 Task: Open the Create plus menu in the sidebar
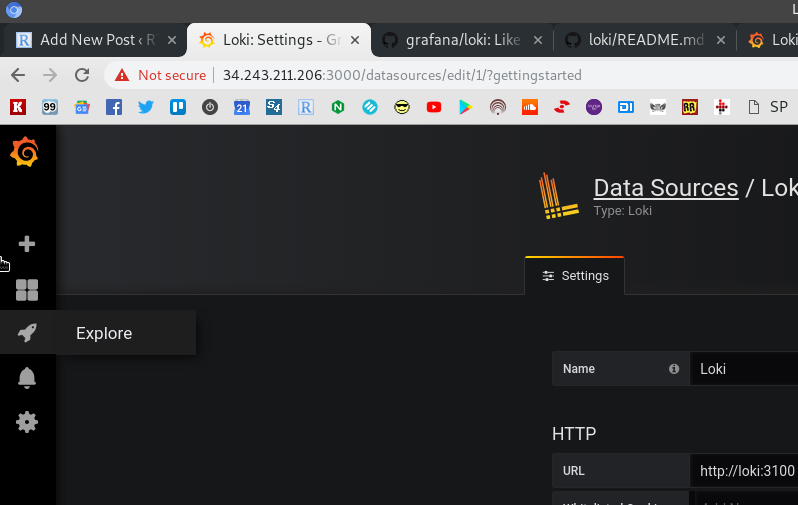pos(27,244)
